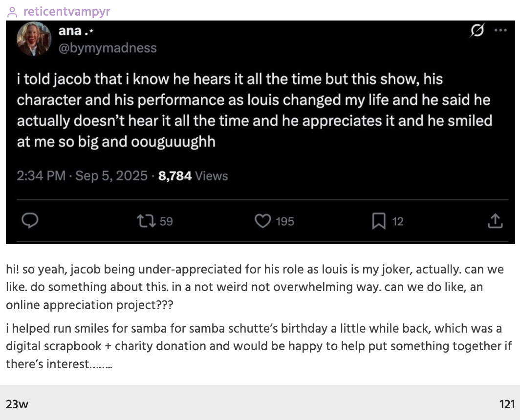Click the reply speech bubble icon
Viewport: 520px width, 420px height.
pos(30,221)
